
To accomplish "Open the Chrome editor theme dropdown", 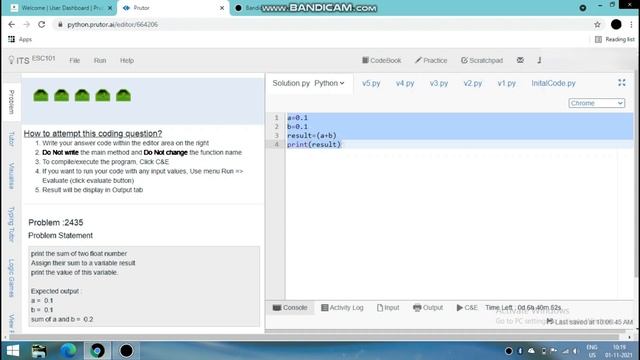I will click(596, 103).
